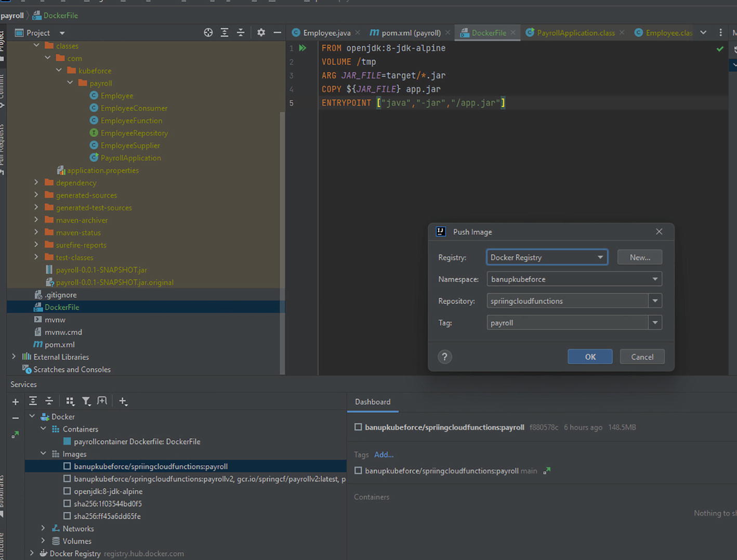
Task: Open the Employee.java editor tab
Action: (326, 33)
